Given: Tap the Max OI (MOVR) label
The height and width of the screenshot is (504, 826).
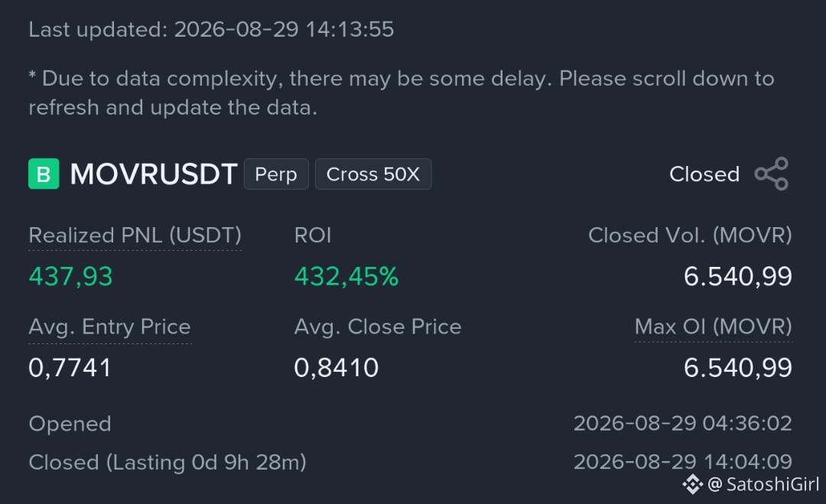Looking at the screenshot, I should click(714, 327).
